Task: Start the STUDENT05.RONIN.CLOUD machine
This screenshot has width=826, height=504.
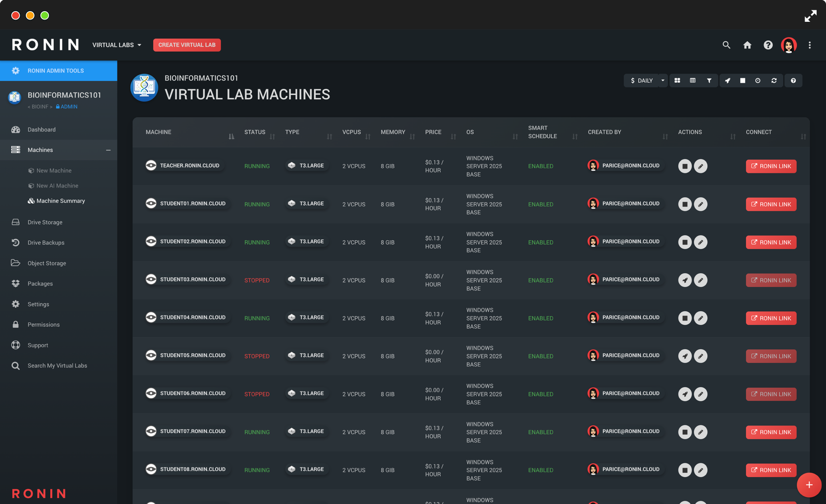Action: [x=685, y=356]
